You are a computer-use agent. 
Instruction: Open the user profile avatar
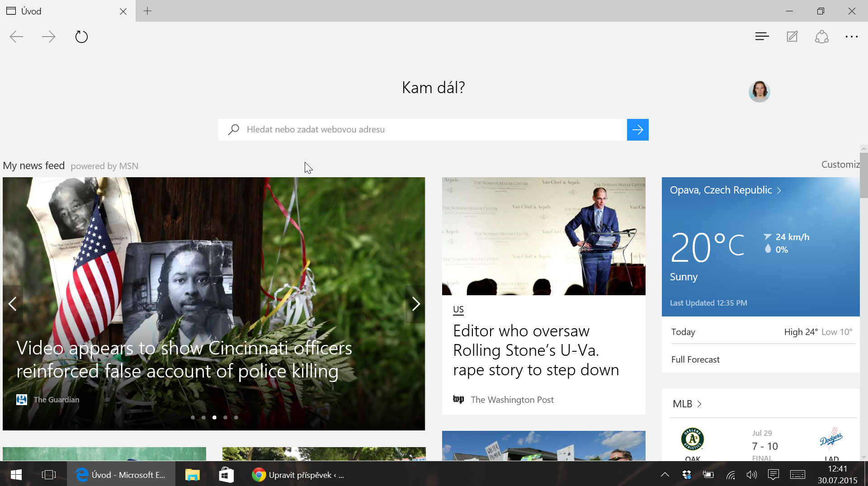coord(759,92)
